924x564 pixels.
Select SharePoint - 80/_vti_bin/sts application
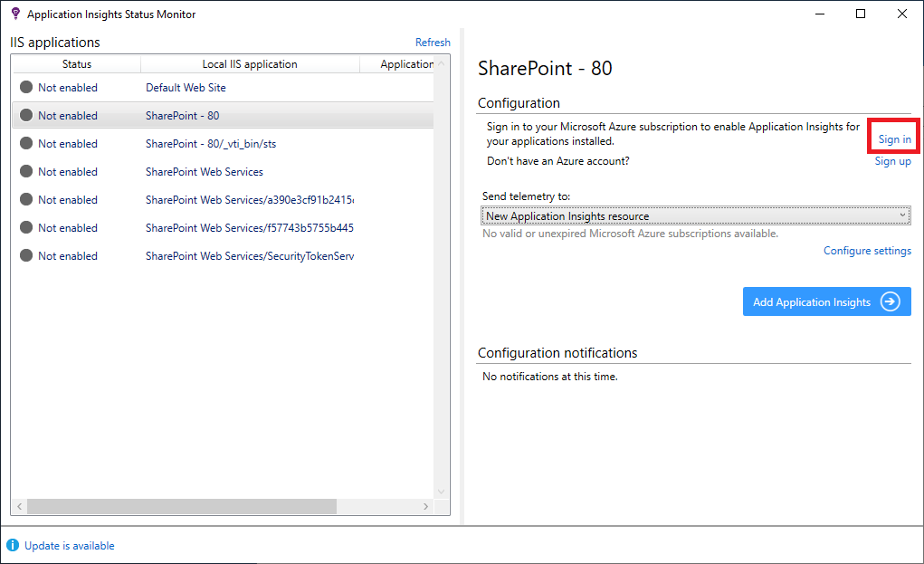click(x=211, y=144)
